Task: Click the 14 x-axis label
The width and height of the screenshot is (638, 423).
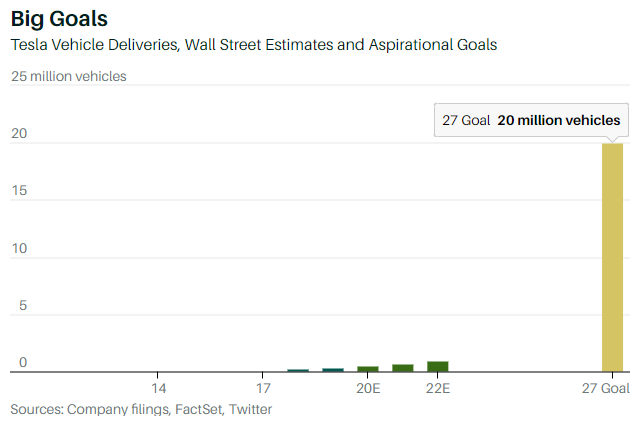Action: [x=158, y=388]
